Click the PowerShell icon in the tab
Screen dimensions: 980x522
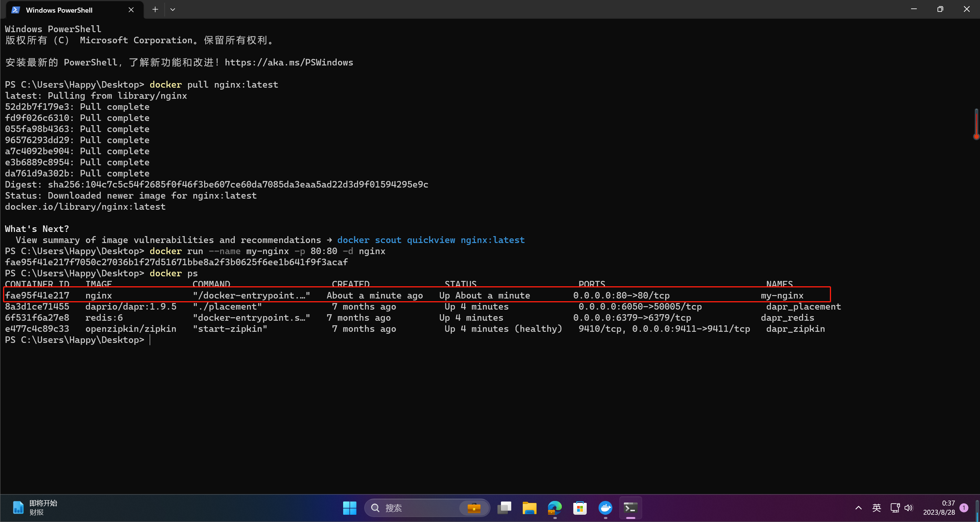16,10
